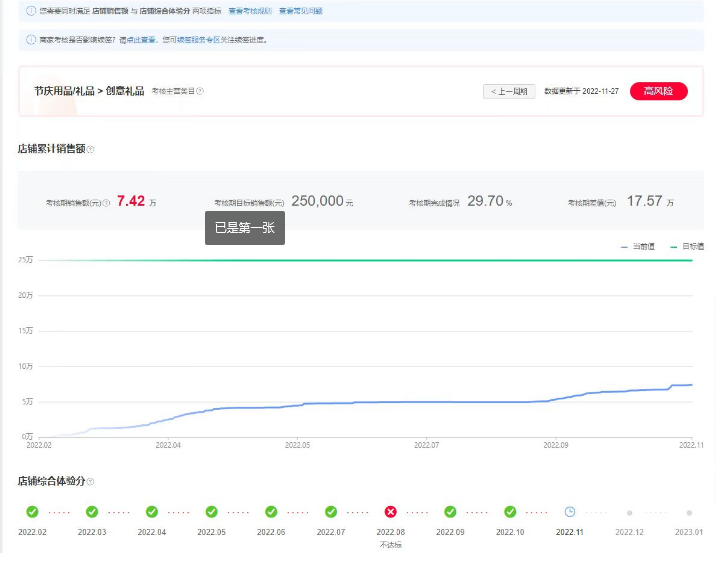Click green check icon for 2022.05
Screen dimensions: 716x566
point(211,512)
